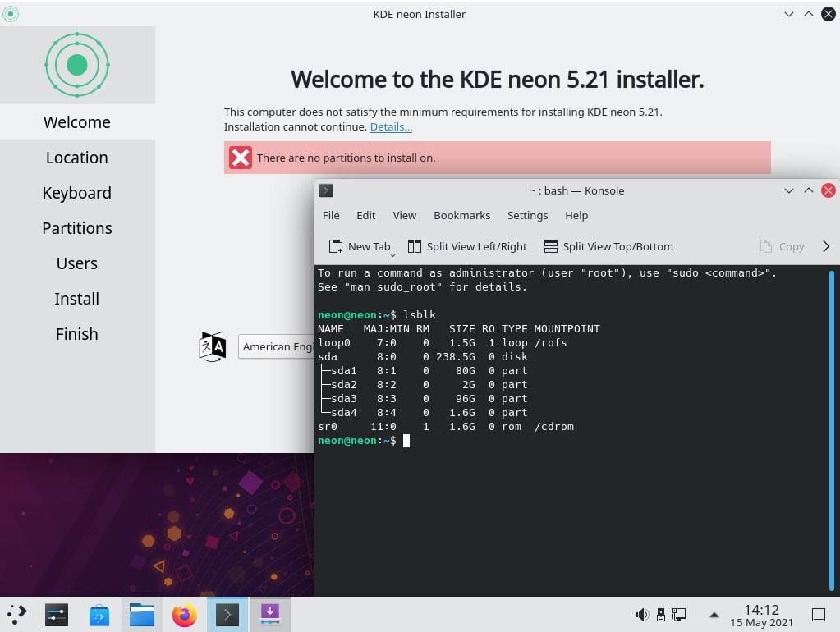
Task: Open the File menu in Konsole
Action: point(331,215)
